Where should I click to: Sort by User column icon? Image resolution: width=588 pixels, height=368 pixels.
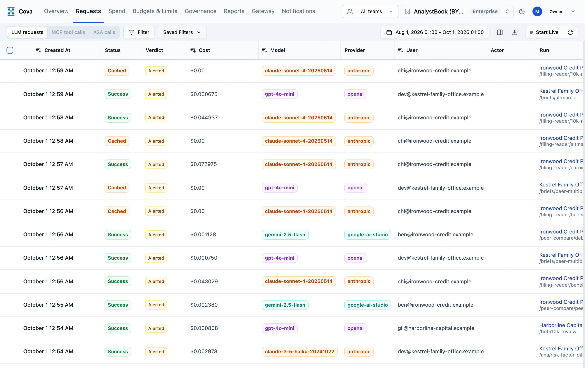click(400, 50)
